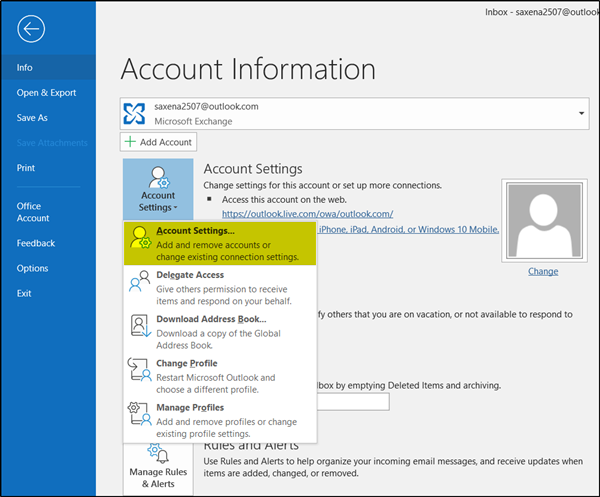The height and width of the screenshot is (497, 600).
Task: Expand the account selector dropdown arrow
Action: click(580, 114)
